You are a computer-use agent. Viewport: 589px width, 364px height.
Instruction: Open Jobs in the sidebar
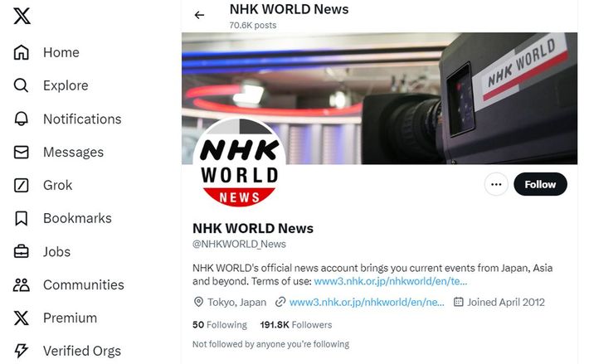pyautogui.click(x=42, y=251)
